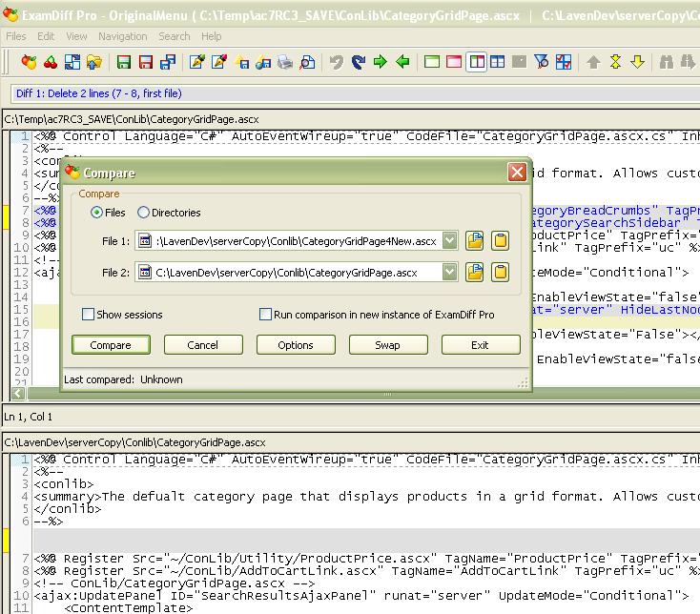The width and height of the screenshot is (700, 614).
Task: Click the green right-pointing arrow icon
Action: [381, 62]
